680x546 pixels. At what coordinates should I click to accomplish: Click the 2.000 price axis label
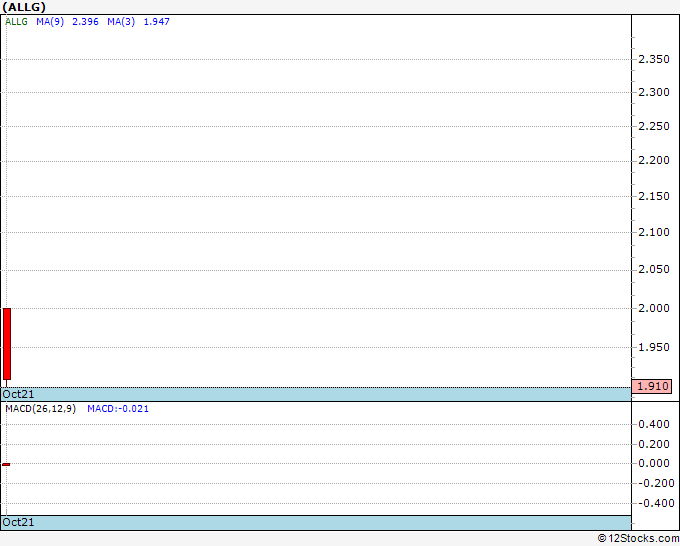point(654,308)
